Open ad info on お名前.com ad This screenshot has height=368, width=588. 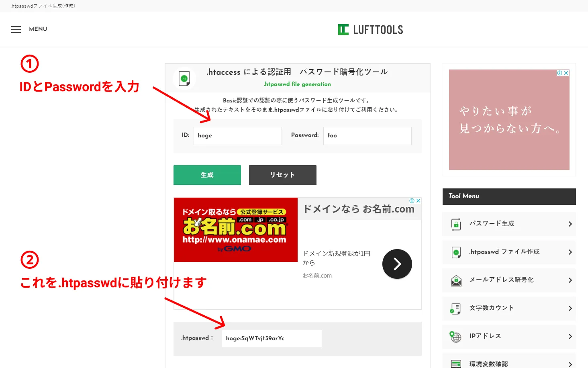coord(412,200)
